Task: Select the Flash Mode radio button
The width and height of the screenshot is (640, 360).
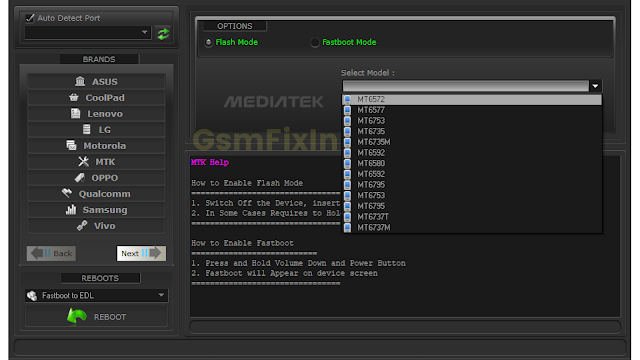Action: click(209, 42)
